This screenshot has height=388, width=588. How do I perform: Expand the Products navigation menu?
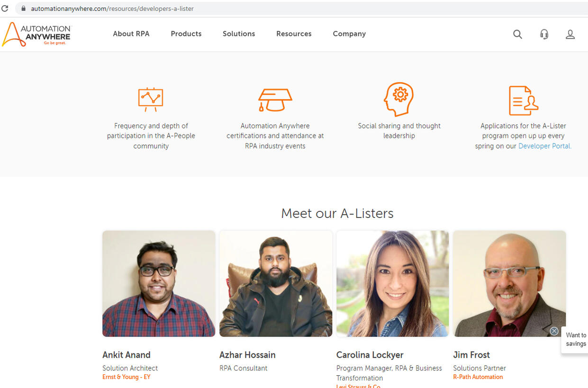[186, 34]
